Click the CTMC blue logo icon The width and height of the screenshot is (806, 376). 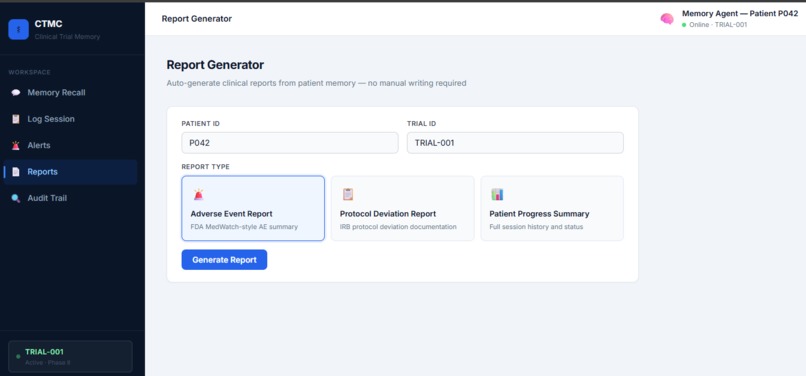tap(19, 29)
